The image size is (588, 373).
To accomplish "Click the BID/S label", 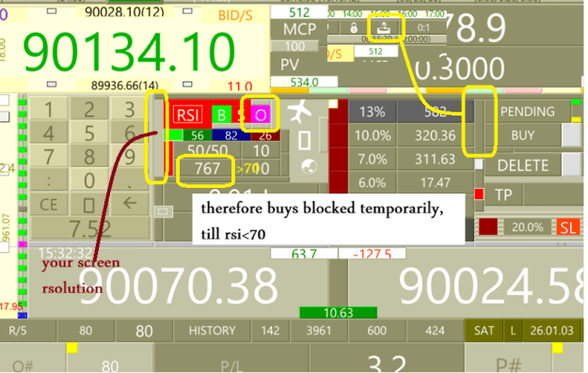I will (x=235, y=15).
